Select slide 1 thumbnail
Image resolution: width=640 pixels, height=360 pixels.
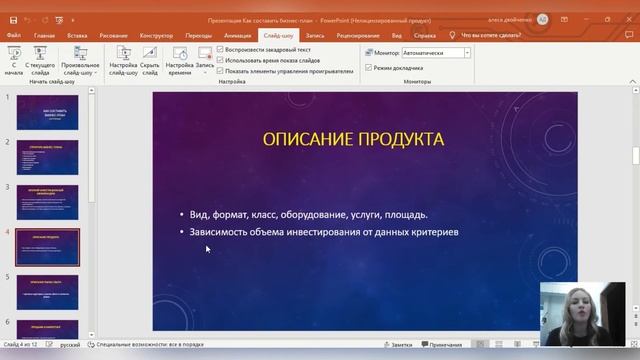click(47, 113)
